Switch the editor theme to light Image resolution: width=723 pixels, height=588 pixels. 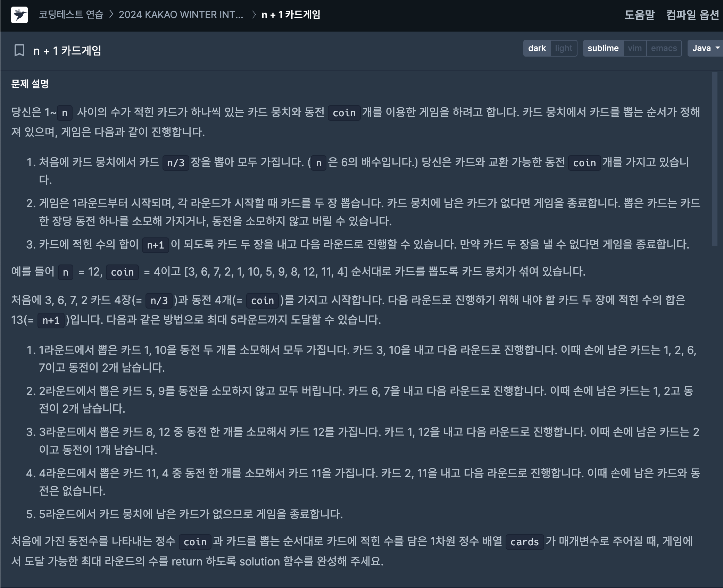point(563,48)
